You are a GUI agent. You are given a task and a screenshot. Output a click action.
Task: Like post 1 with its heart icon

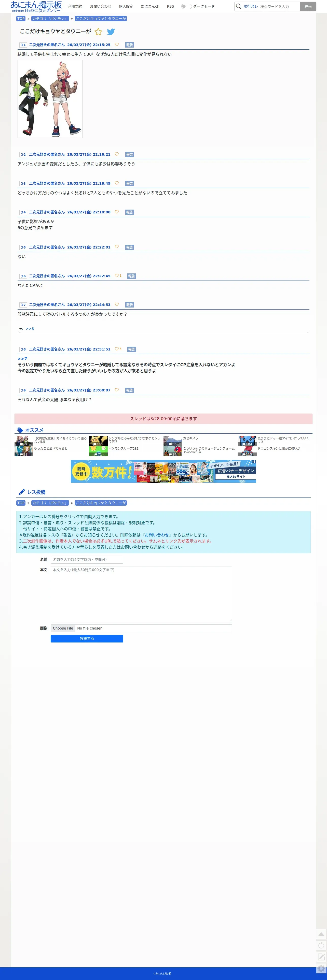[x=117, y=45]
